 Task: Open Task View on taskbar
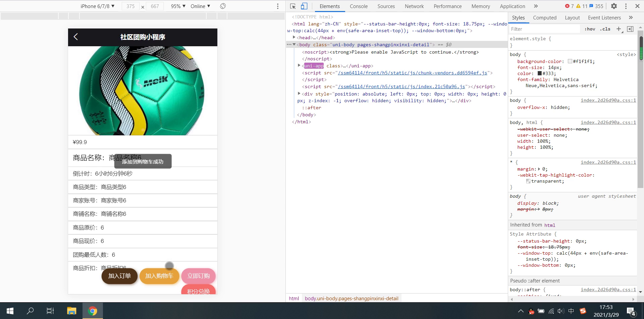point(50,311)
